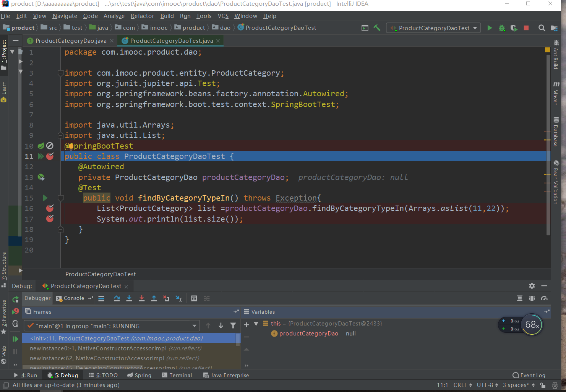Screen dimensions: 566x392
Task: Stop the running process with red square
Action: coord(526,28)
